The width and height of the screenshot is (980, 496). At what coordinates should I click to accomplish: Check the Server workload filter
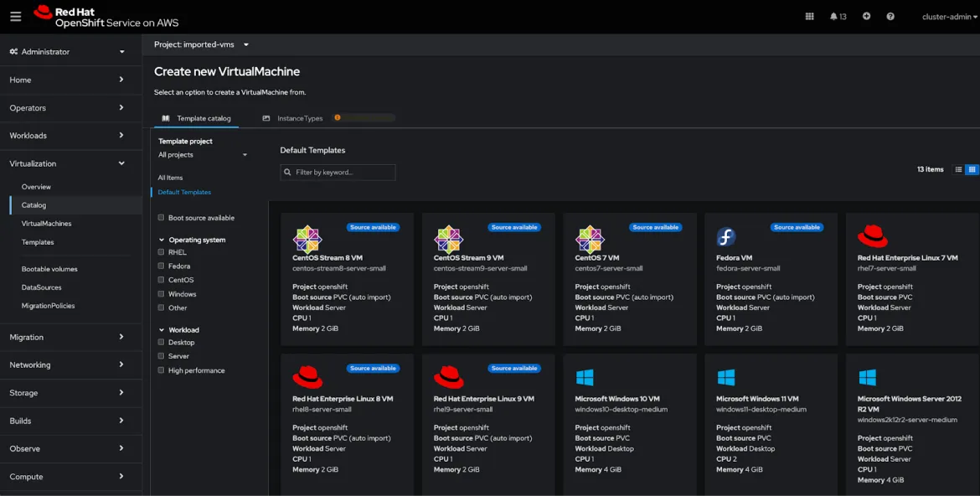point(162,356)
